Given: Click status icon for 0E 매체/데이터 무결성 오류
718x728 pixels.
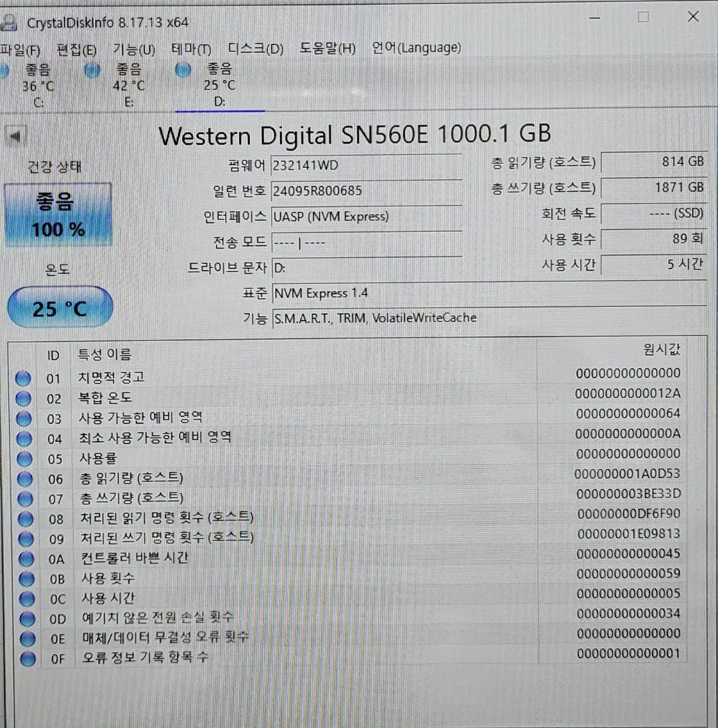Looking at the screenshot, I should point(27,639).
